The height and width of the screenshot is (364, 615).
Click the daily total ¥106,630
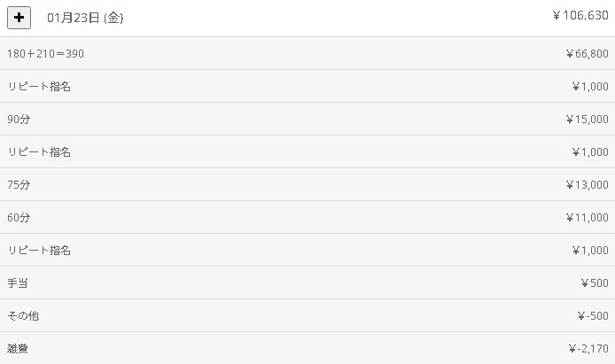tap(580, 15)
